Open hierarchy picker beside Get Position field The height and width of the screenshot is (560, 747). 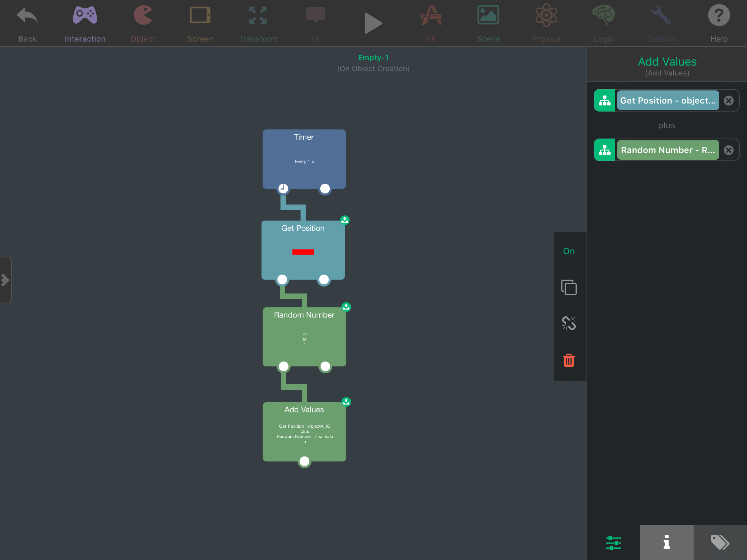604,101
